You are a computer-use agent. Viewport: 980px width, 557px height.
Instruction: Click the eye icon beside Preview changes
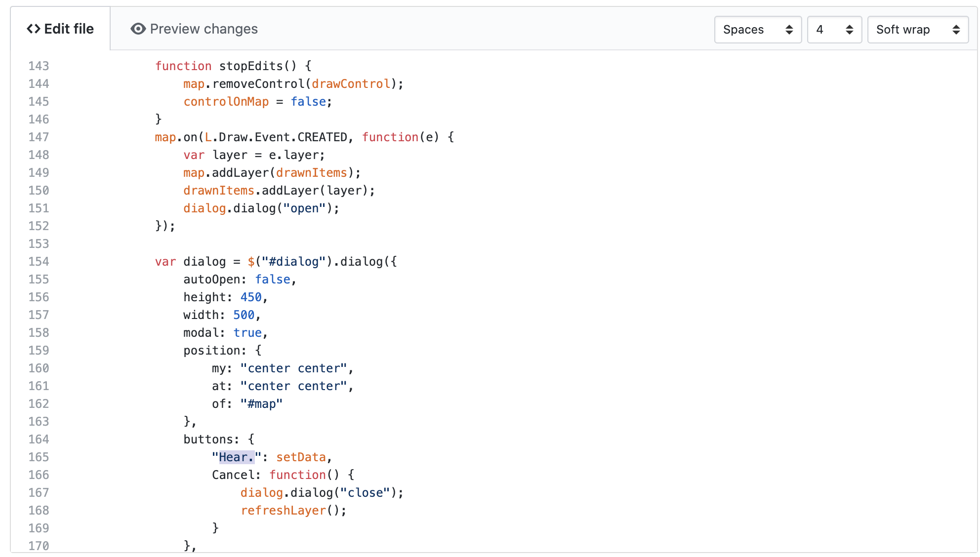[x=138, y=29]
